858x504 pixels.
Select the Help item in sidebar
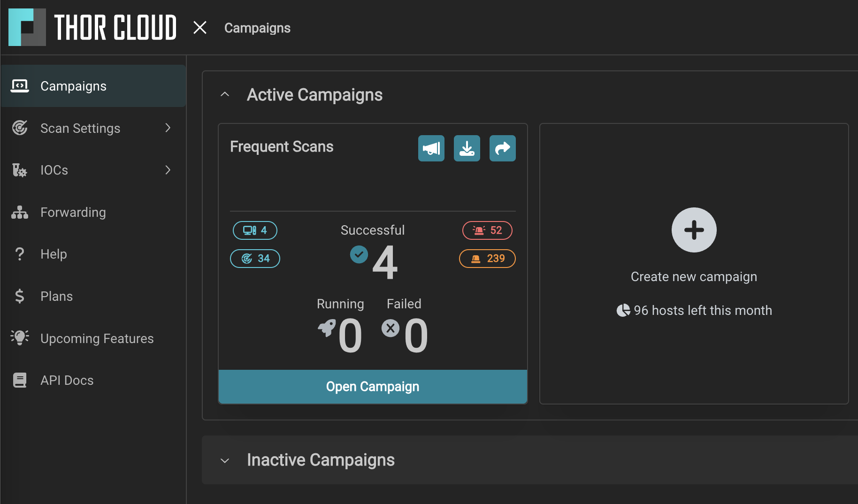[x=54, y=254]
